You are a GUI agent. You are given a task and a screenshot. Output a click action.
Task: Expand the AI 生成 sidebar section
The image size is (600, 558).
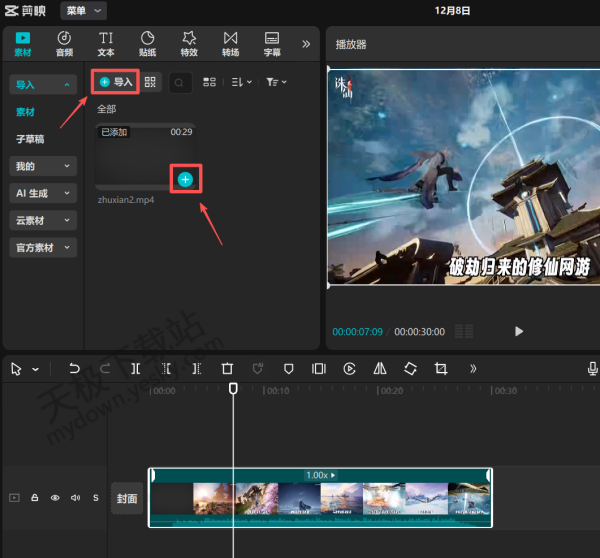(42, 193)
